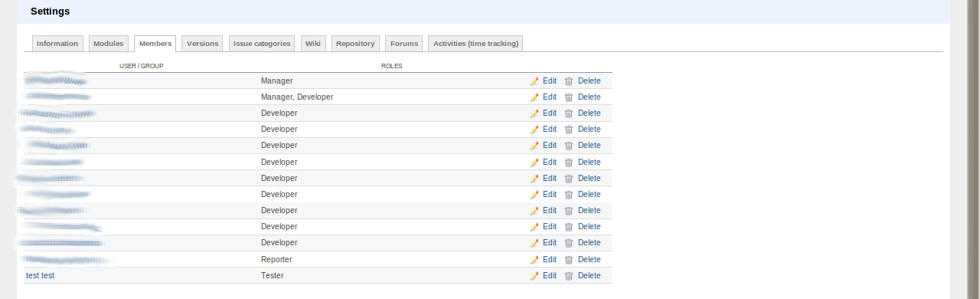Open the Repository tab

click(355, 44)
